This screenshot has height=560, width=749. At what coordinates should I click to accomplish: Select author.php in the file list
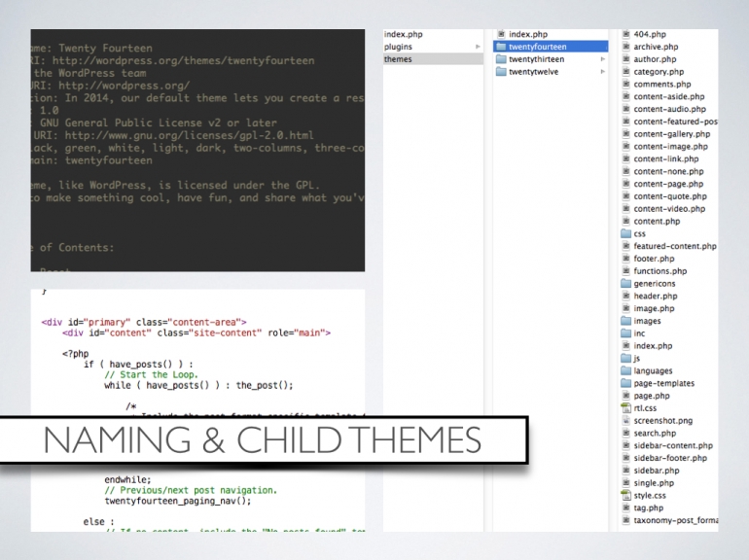(x=655, y=59)
